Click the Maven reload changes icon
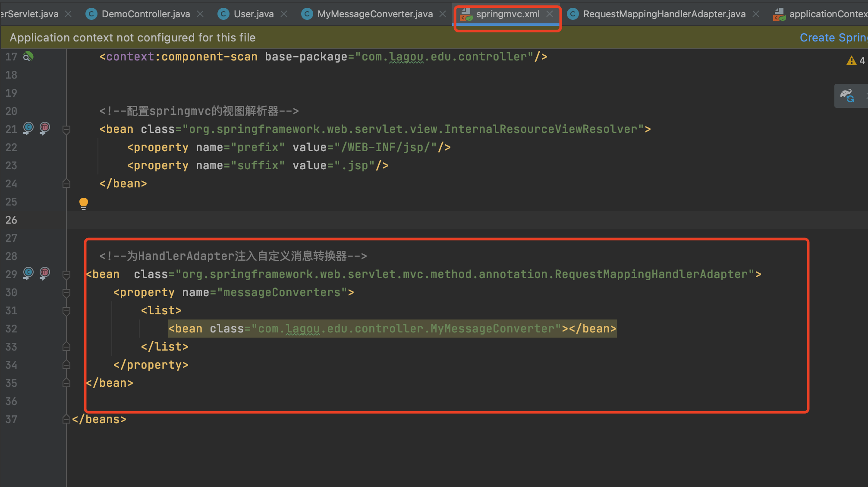Image resolution: width=868 pixels, height=487 pixels. pos(847,96)
